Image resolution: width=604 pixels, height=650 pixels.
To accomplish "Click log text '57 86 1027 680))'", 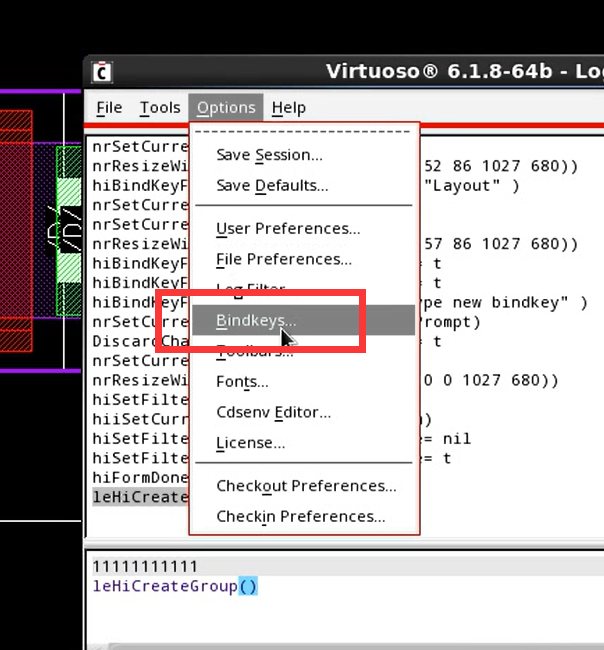I will coord(501,244).
